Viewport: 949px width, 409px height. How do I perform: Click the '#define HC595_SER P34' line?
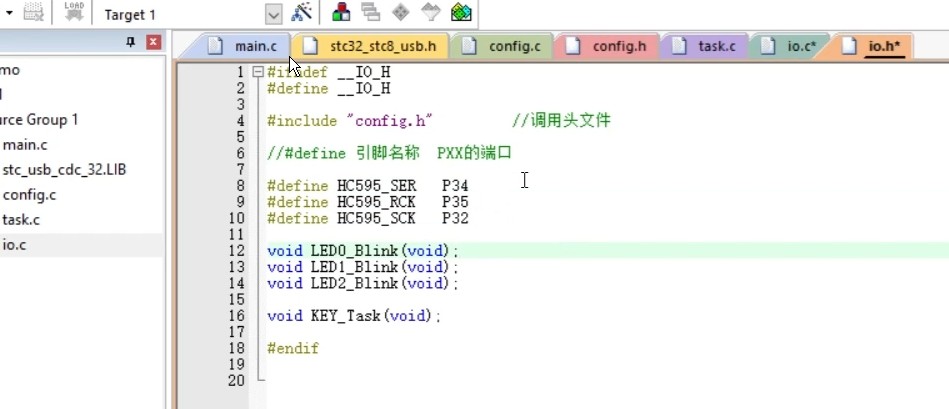pos(367,186)
